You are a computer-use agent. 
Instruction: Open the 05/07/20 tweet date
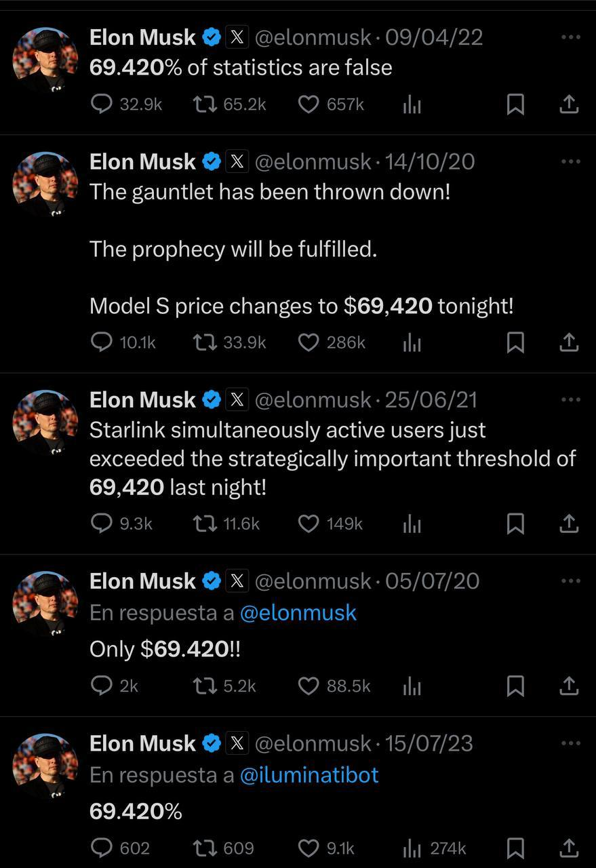click(x=432, y=581)
